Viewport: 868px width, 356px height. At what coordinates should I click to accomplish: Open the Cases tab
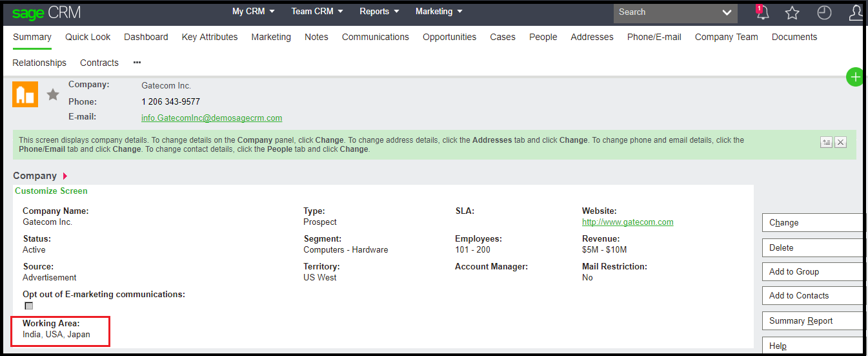point(503,37)
